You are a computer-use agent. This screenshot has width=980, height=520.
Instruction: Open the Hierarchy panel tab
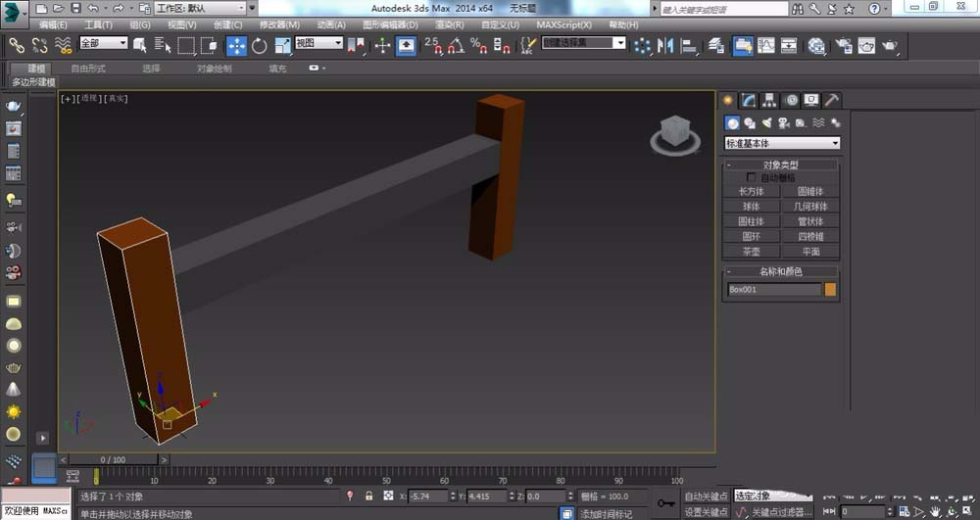click(769, 100)
